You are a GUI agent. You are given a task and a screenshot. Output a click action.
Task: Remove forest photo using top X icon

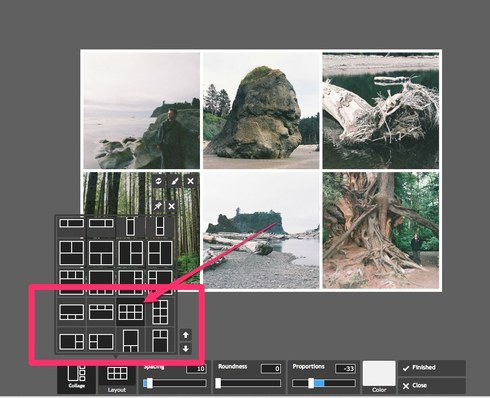190,181
